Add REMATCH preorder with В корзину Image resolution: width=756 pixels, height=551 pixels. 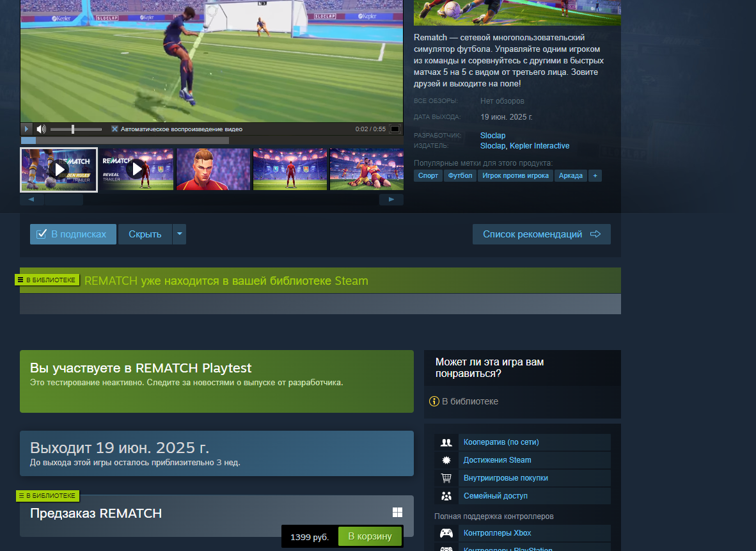[x=370, y=536]
